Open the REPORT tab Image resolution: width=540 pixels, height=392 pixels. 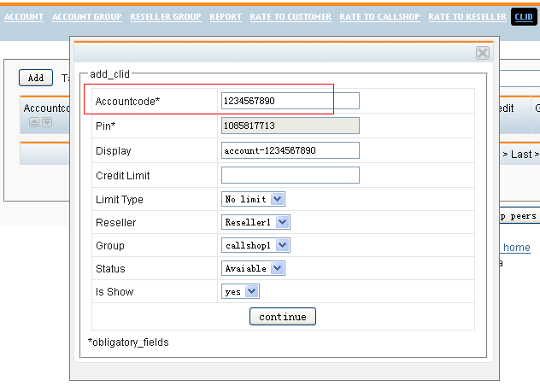pyautogui.click(x=226, y=17)
